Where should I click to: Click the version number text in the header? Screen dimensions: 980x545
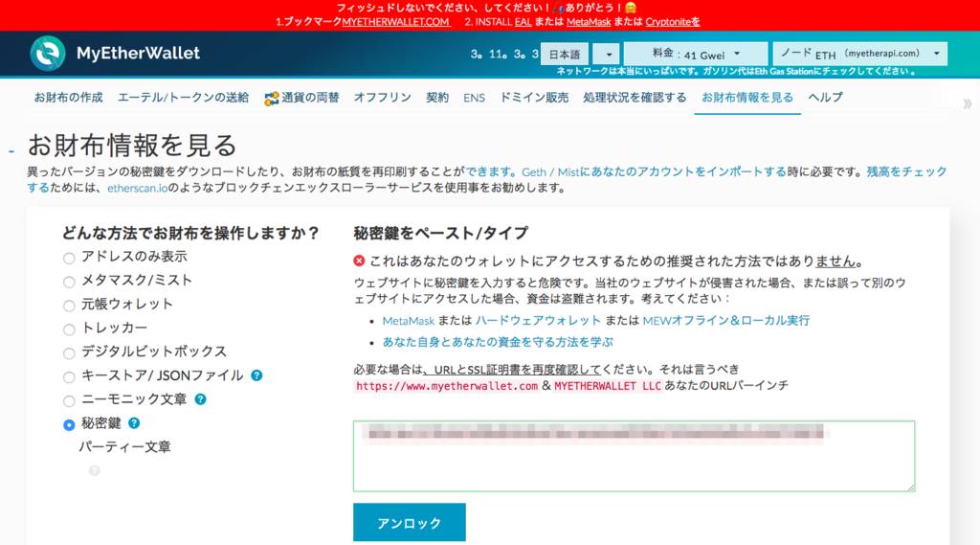(503, 55)
